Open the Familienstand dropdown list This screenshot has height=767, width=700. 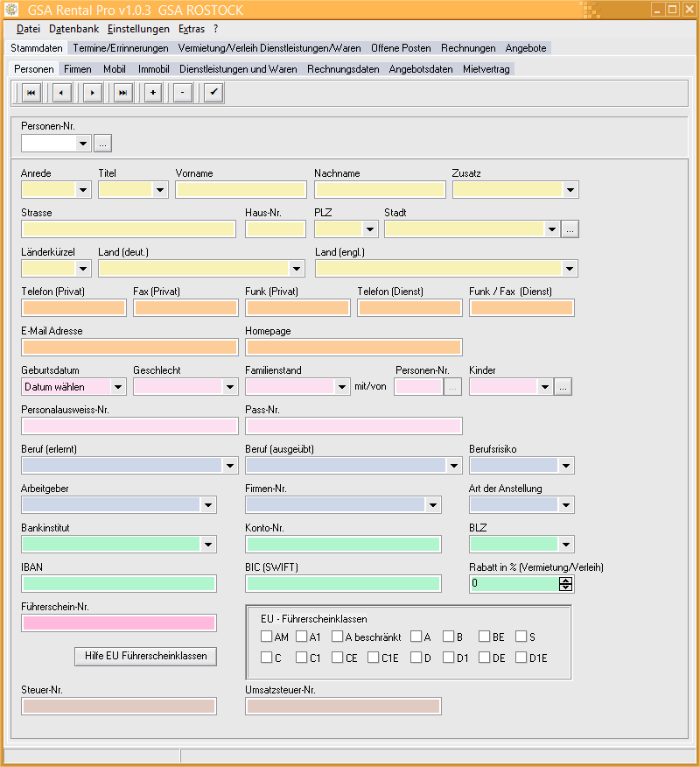342,387
